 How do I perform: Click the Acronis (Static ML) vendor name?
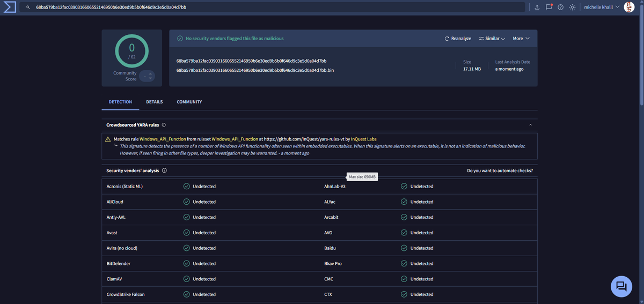tap(125, 187)
